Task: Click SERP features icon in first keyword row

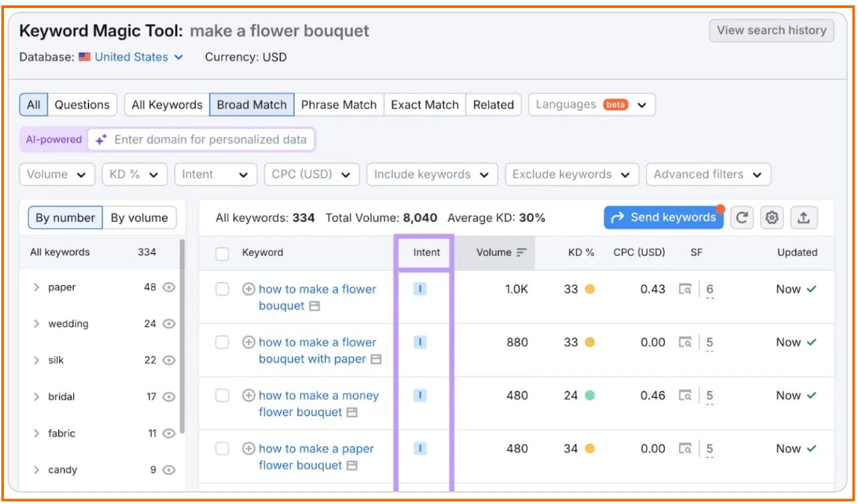Action: click(x=685, y=289)
